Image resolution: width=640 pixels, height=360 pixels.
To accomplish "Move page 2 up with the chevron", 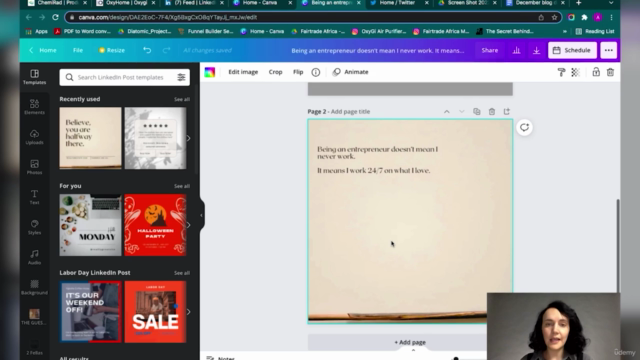I will click(447, 111).
